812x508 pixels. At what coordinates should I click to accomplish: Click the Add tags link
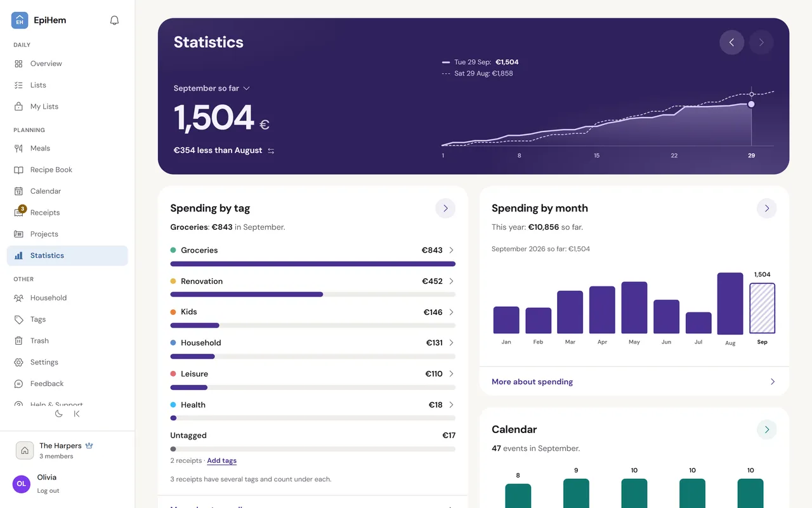pos(222,460)
